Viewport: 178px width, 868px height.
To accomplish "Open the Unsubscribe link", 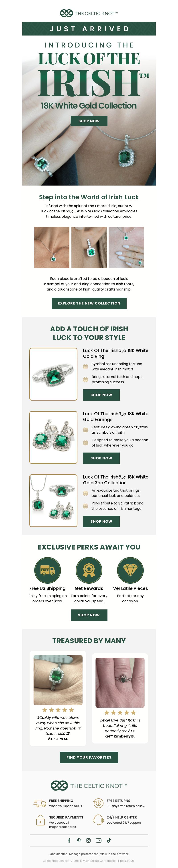I will (59, 854).
